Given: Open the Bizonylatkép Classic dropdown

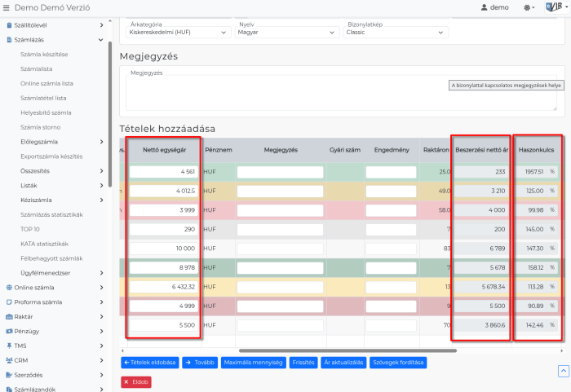Looking at the screenshot, I should 396,33.
